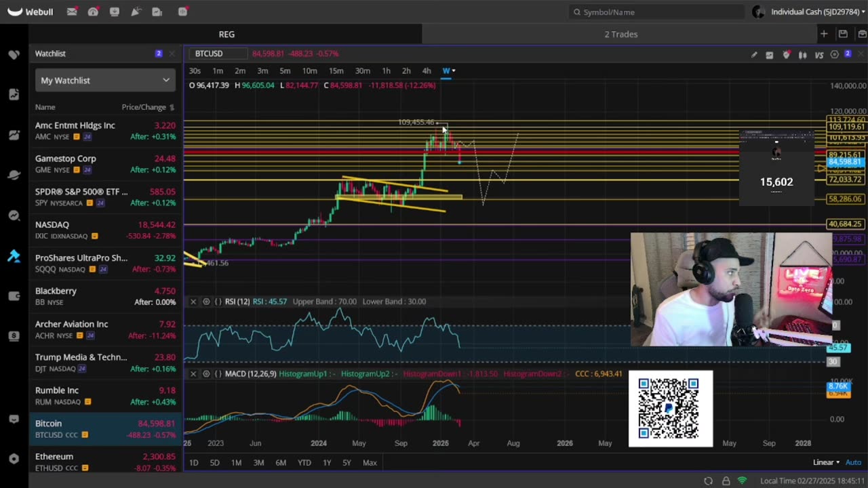
Task: Click the Webull logo
Action: [30, 12]
